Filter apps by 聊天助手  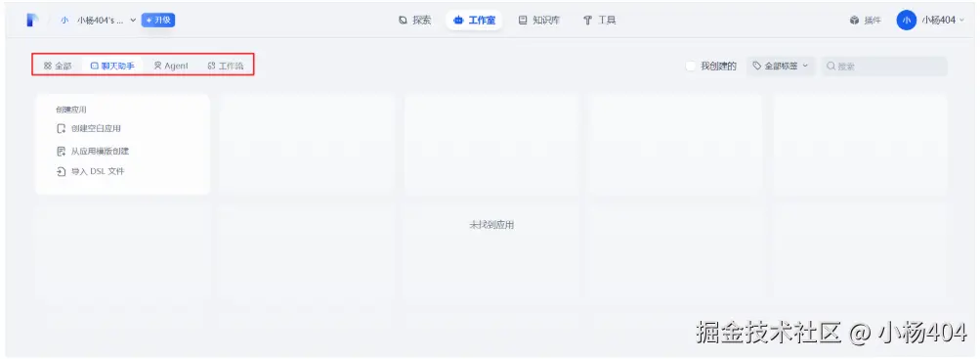coord(112,66)
